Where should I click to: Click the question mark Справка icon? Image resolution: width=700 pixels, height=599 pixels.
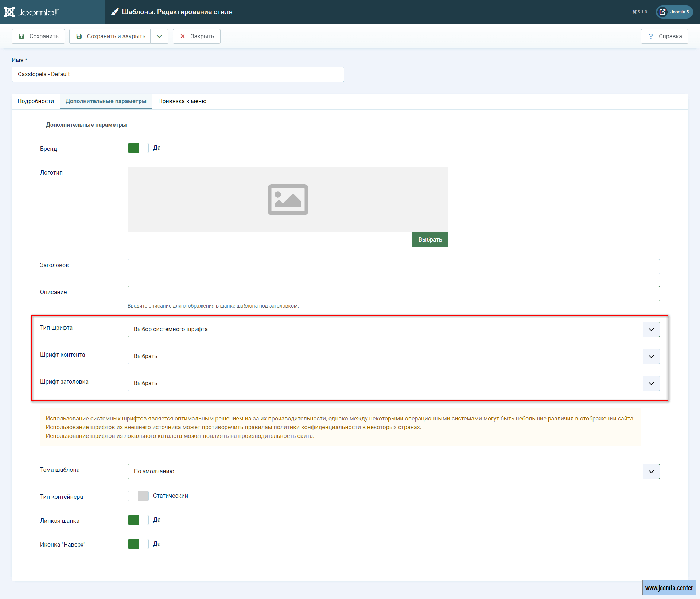650,36
